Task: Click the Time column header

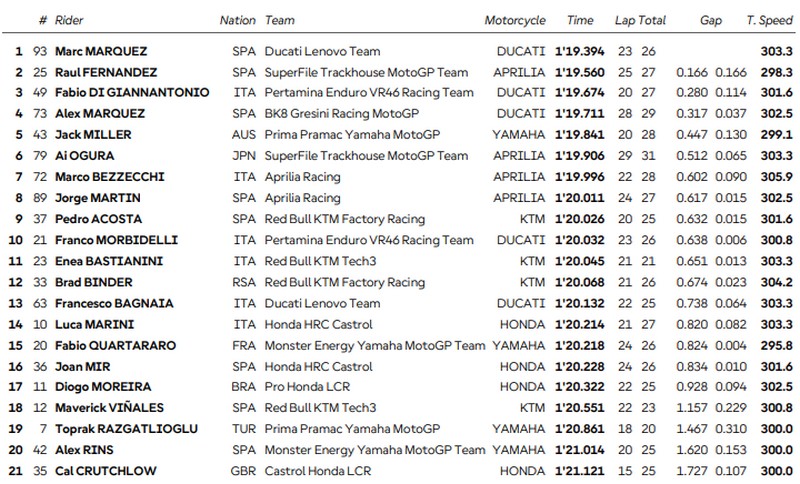Action: click(x=580, y=20)
